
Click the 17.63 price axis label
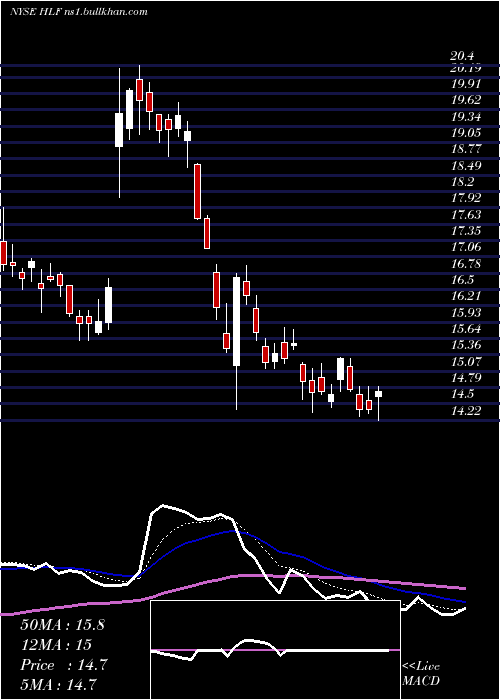(x=466, y=215)
